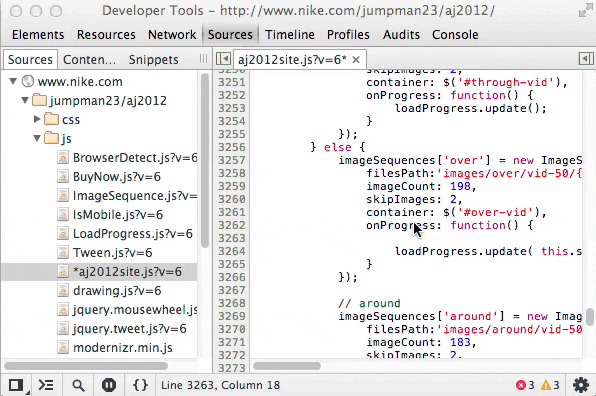Image resolution: width=596 pixels, height=396 pixels.
Task: Pretty print the code with braces icon
Action: click(x=140, y=385)
